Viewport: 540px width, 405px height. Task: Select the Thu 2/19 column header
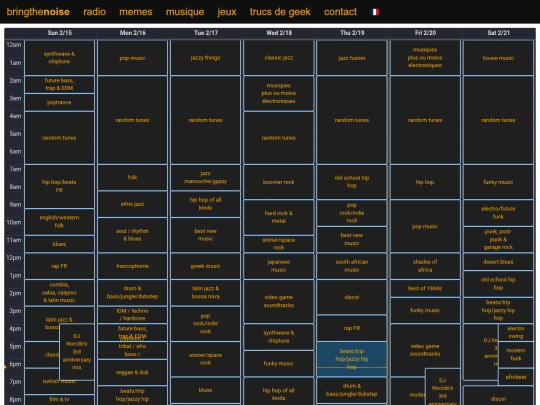click(352, 33)
